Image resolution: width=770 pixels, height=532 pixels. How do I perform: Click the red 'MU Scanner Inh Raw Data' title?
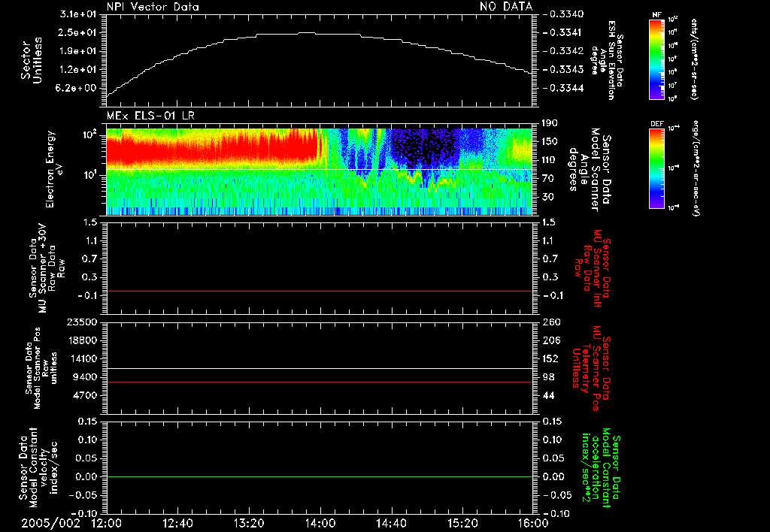click(593, 268)
